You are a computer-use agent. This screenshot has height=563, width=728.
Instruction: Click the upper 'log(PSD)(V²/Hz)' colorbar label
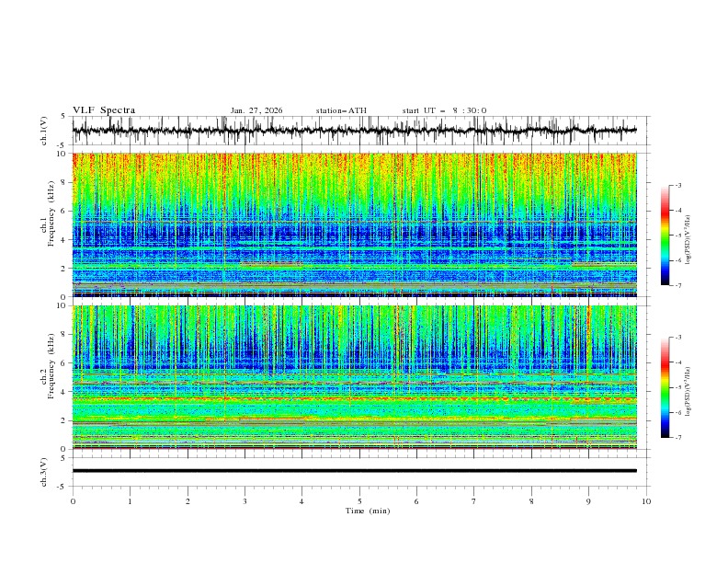[688, 240]
